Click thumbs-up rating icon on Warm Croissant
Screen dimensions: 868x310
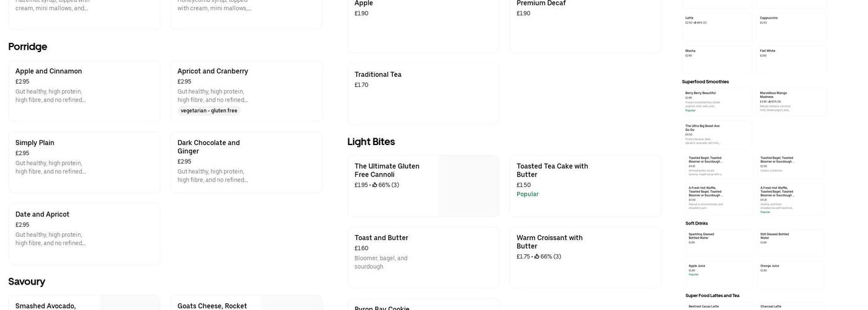pyautogui.click(x=537, y=257)
